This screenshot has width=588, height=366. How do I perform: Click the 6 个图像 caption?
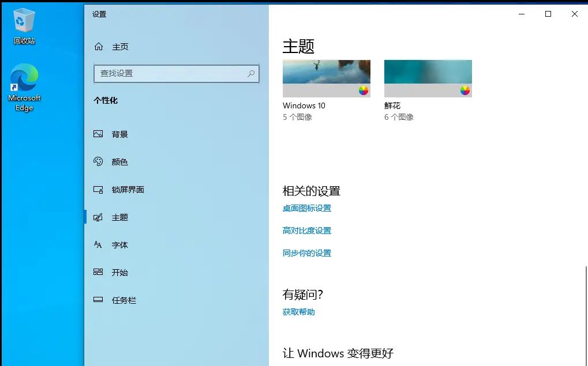(399, 117)
